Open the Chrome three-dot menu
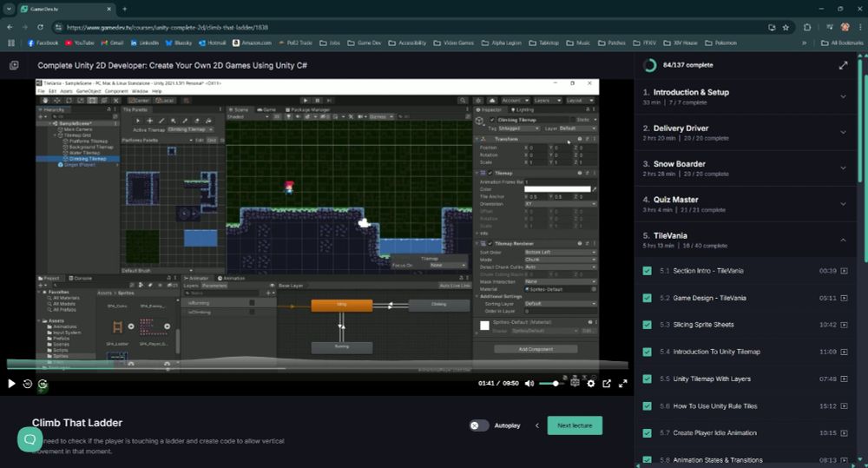This screenshot has height=468, width=868. (859, 27)
